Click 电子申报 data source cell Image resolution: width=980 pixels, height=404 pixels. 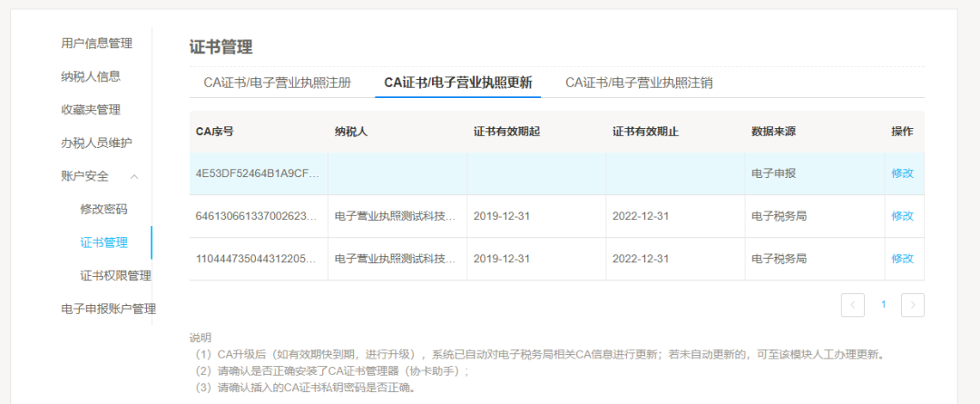[773, 174]
